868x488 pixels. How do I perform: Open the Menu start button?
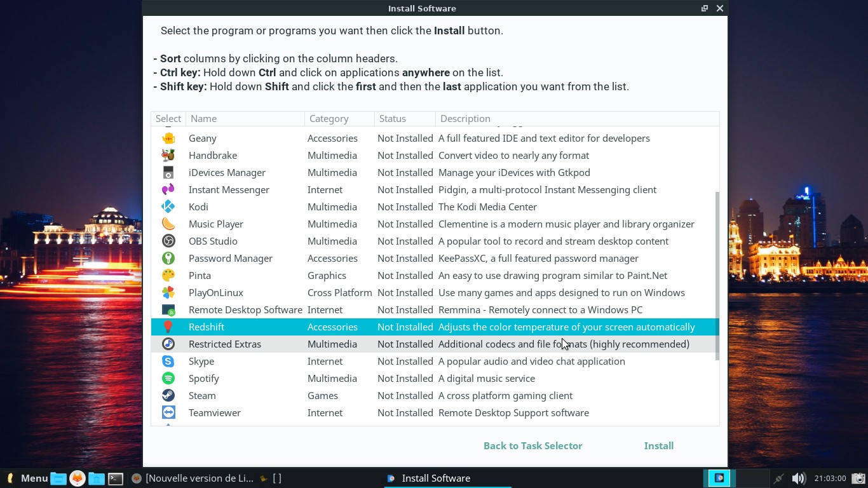point(27,478)
